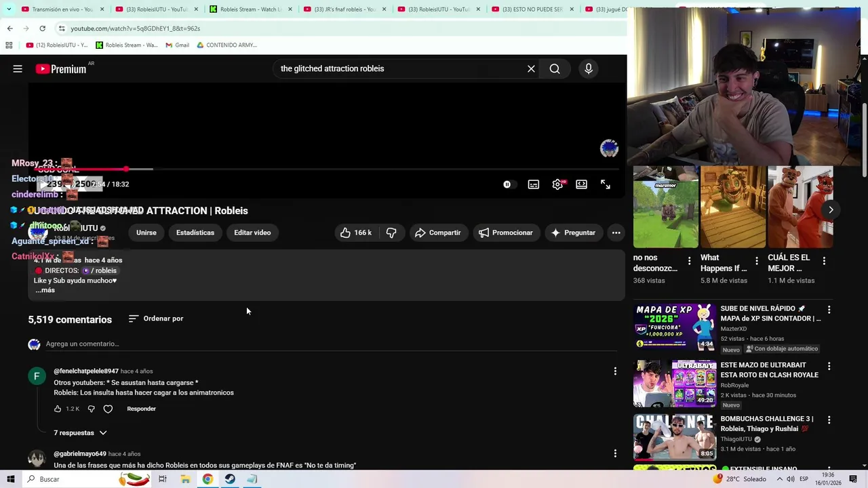The height and width of the screenshot is (488, 868).
Task: Click the Promocionar button
Action: pyautogui.click(x=506, y=232)
